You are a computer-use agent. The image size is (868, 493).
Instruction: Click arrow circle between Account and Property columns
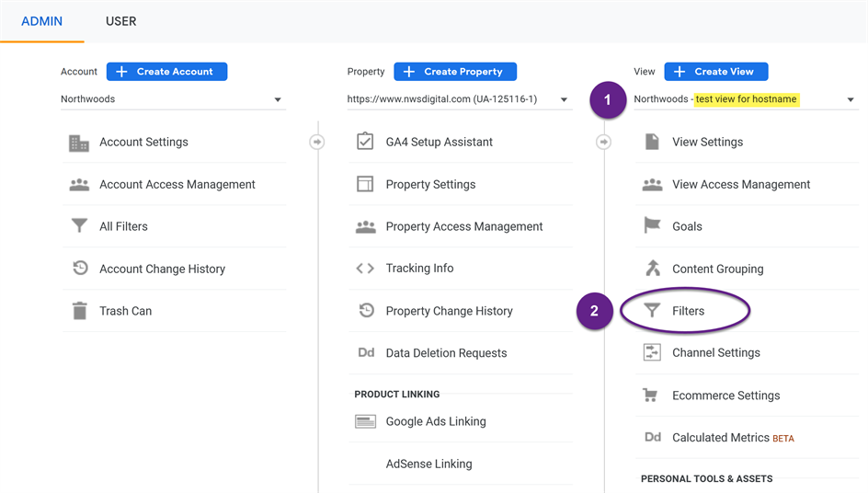pos(316,143)
